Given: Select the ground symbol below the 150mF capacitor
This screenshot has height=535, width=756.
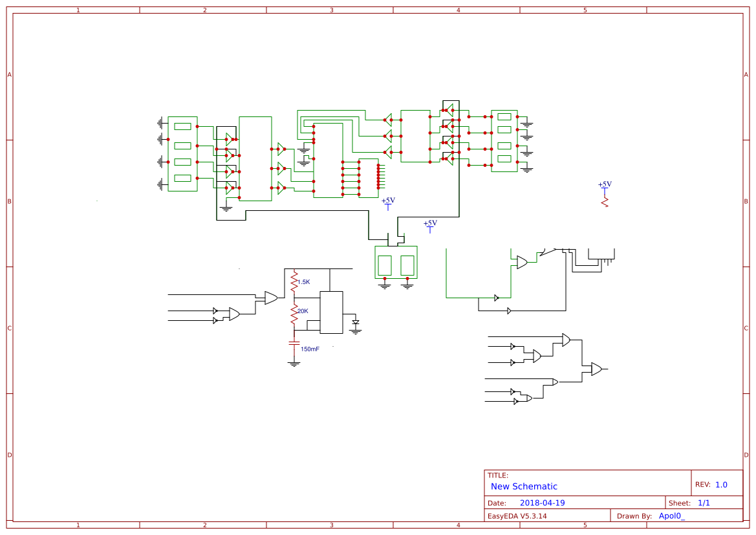Looking at the screenshot, I should [294, 364].
